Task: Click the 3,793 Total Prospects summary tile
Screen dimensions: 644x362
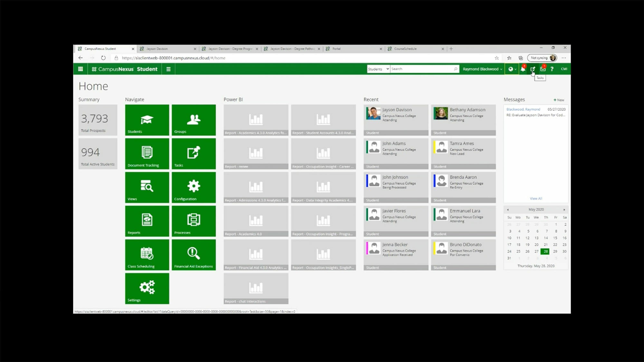Action: (x=98, y=120)
